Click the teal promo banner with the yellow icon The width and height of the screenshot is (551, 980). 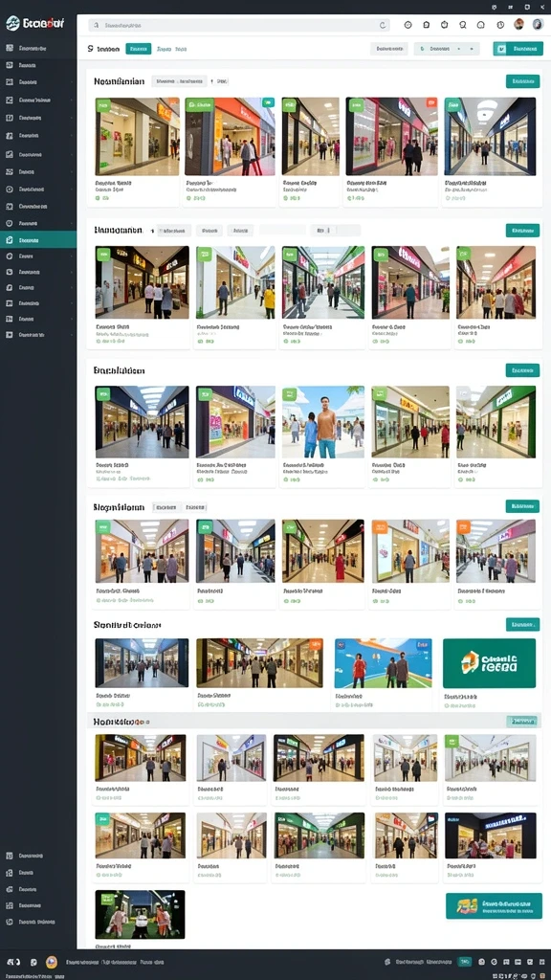[494, 905]
